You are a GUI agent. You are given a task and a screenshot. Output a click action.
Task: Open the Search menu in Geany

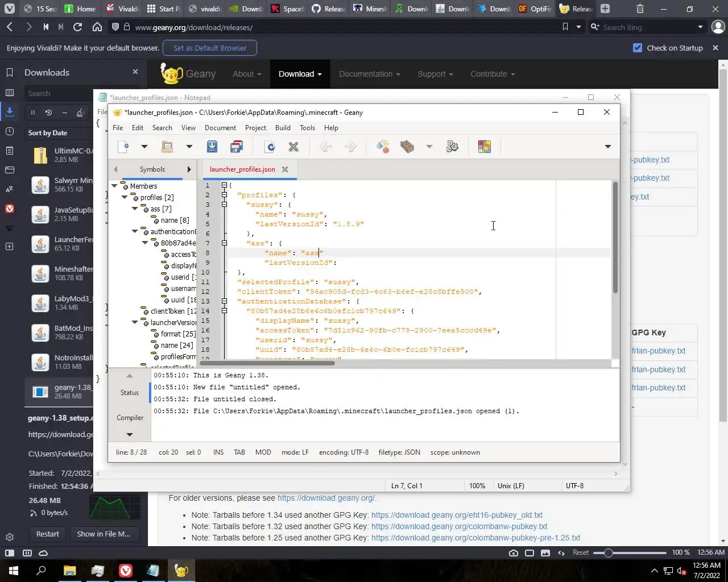(162, 128)
